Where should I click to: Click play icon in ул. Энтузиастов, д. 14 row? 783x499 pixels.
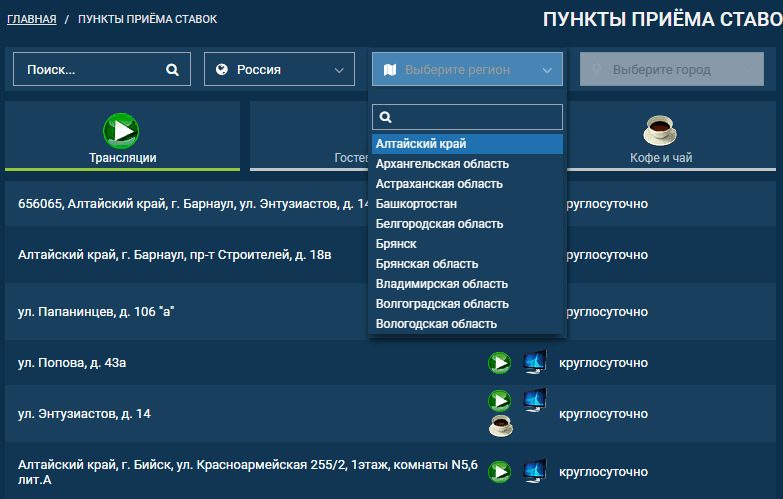point(499,401)
